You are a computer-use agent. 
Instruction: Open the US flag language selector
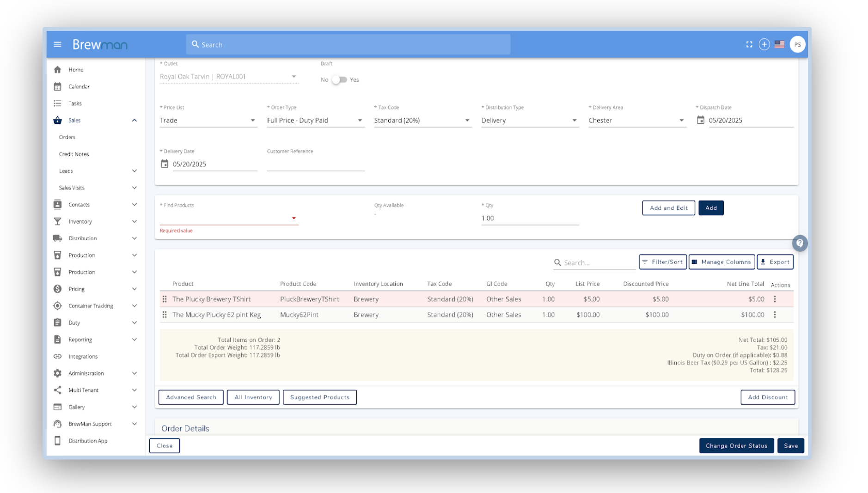[x=780, y=44]
